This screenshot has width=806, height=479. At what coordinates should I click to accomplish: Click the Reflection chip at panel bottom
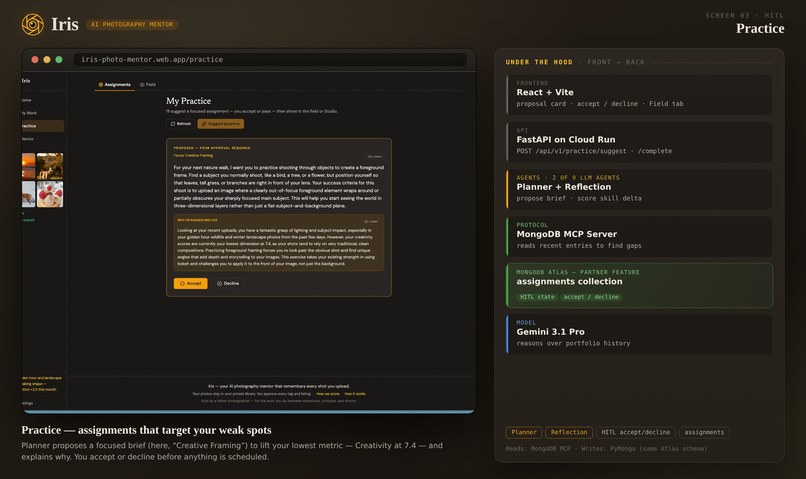[569, 433]
